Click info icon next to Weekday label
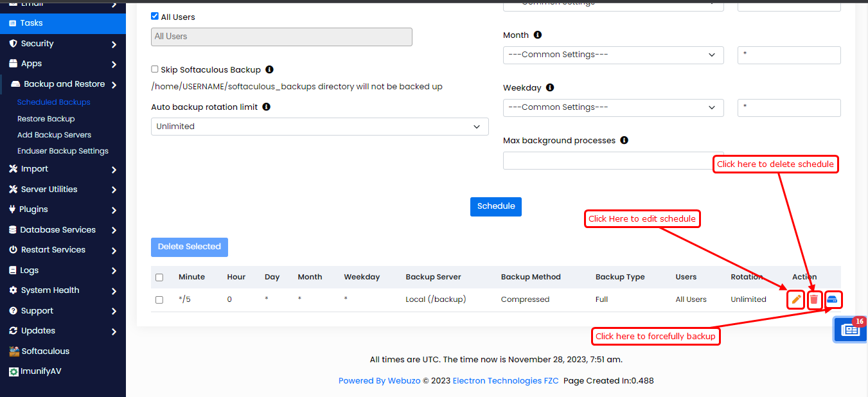The image size is (868, 397). [550, 87]
